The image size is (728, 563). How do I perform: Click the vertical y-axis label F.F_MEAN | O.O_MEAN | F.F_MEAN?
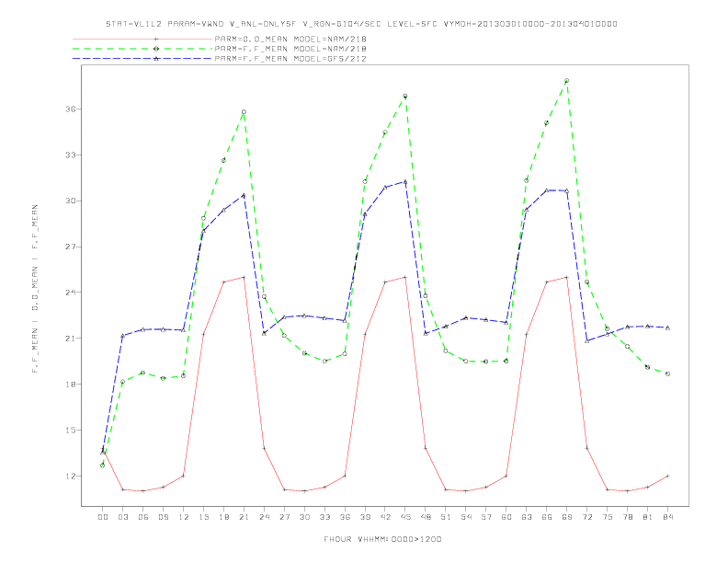(x=35, y=289)
